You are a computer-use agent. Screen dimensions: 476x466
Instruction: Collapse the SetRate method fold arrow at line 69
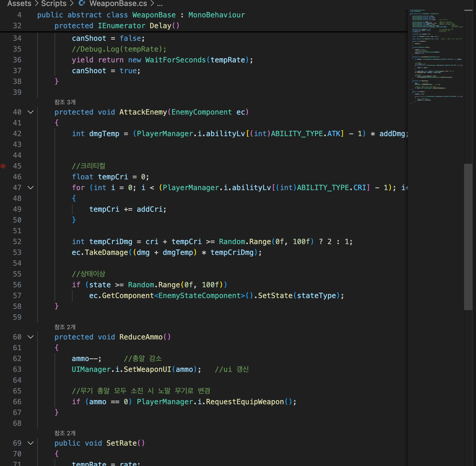(31, 443)
